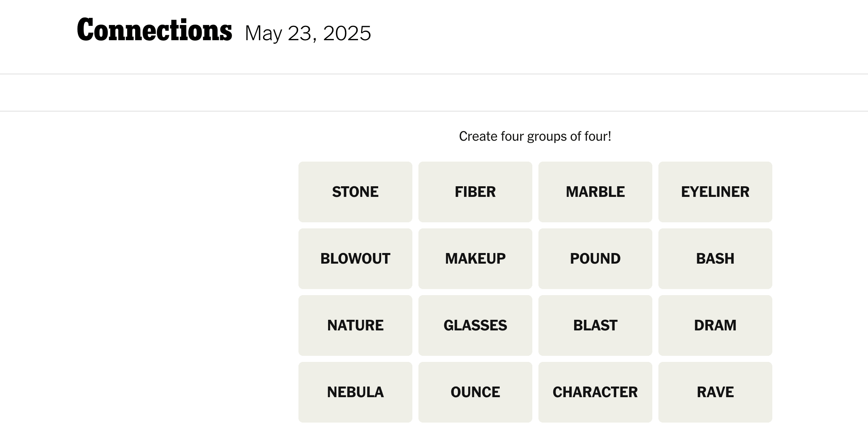Select the OUNCE word card
Screen dimensions: 868x437
(x=475, y=392)
